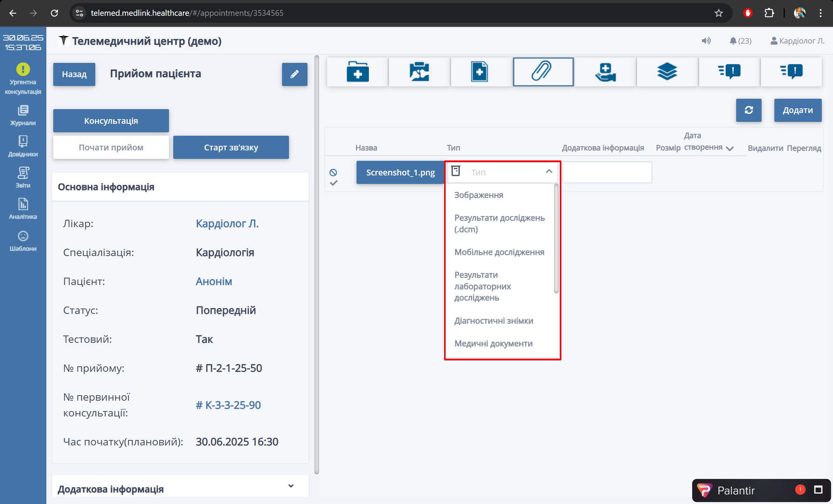Click the notifications bell (23)
833x504 pixels.
[740, 41]
